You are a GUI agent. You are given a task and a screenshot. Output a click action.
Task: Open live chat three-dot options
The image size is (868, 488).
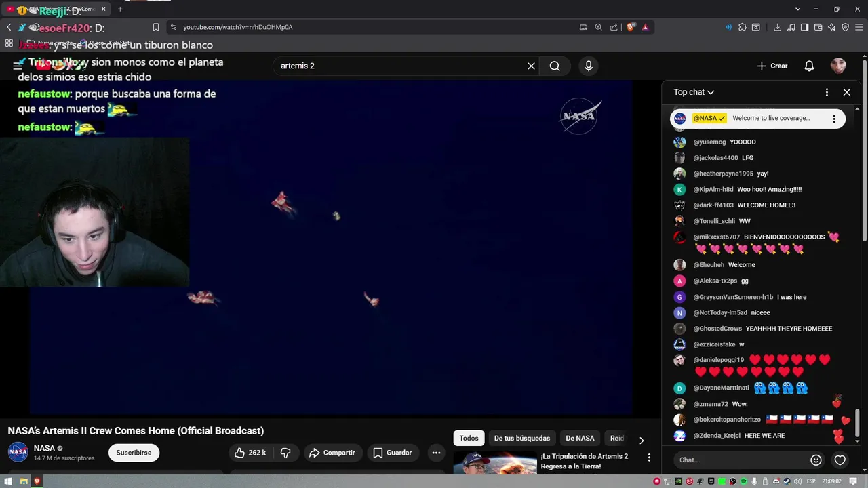pos(827,92)
